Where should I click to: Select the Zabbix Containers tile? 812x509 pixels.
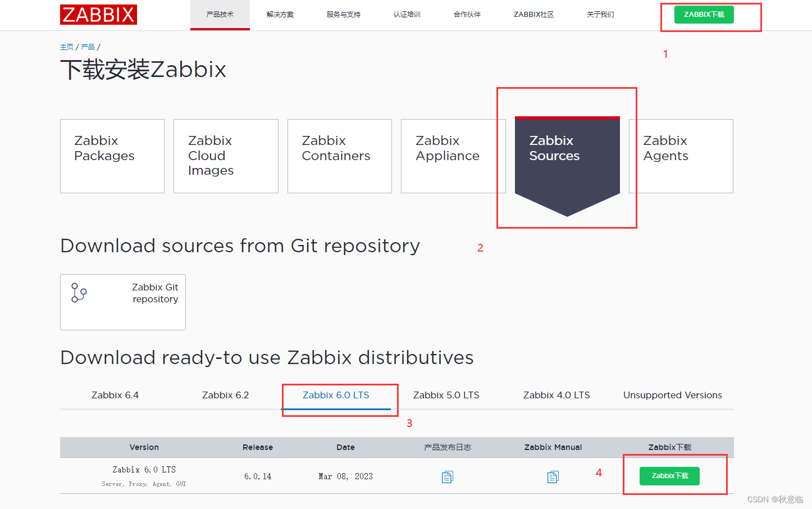coord(339,156)
